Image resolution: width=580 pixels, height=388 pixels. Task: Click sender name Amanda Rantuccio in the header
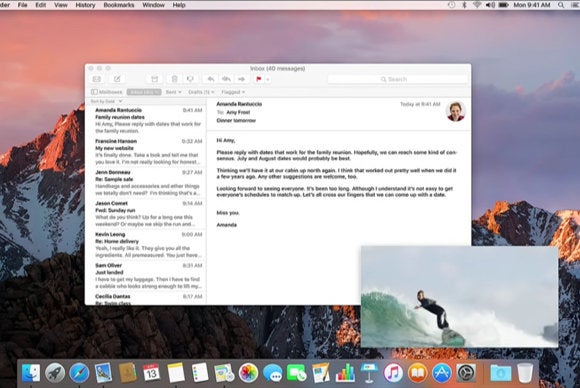click(x=239, y=104)
